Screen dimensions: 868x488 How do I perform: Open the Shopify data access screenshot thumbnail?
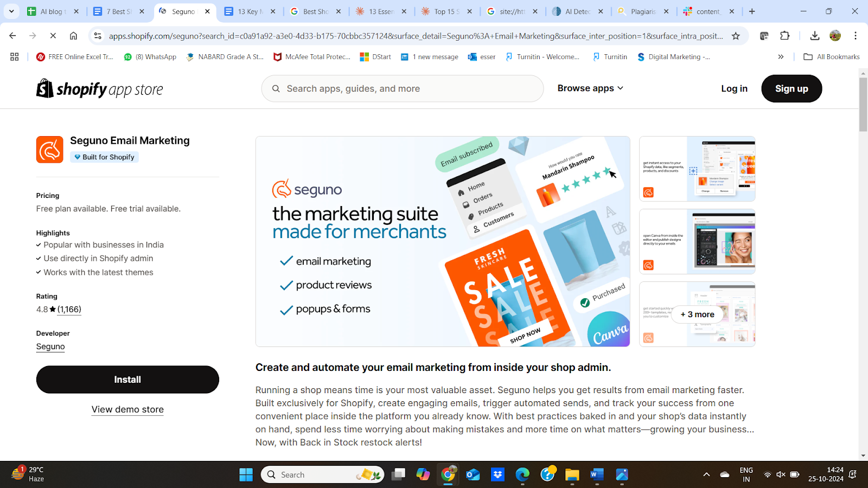697,169
